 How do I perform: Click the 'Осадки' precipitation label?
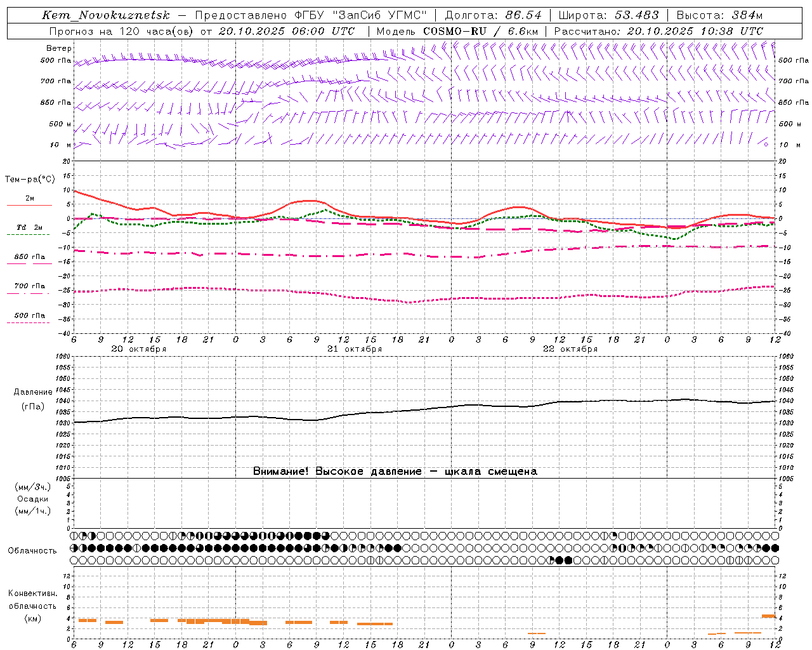coord(33,499)
